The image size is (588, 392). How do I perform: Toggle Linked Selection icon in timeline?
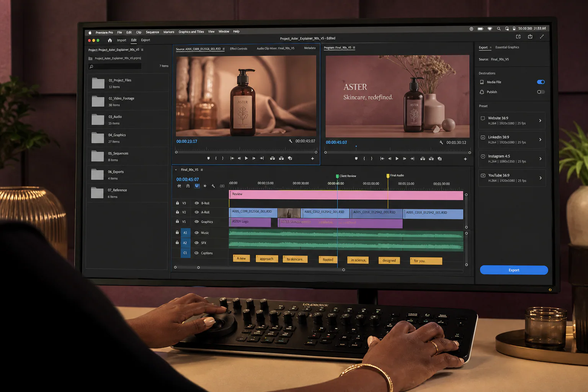[197, 186]
